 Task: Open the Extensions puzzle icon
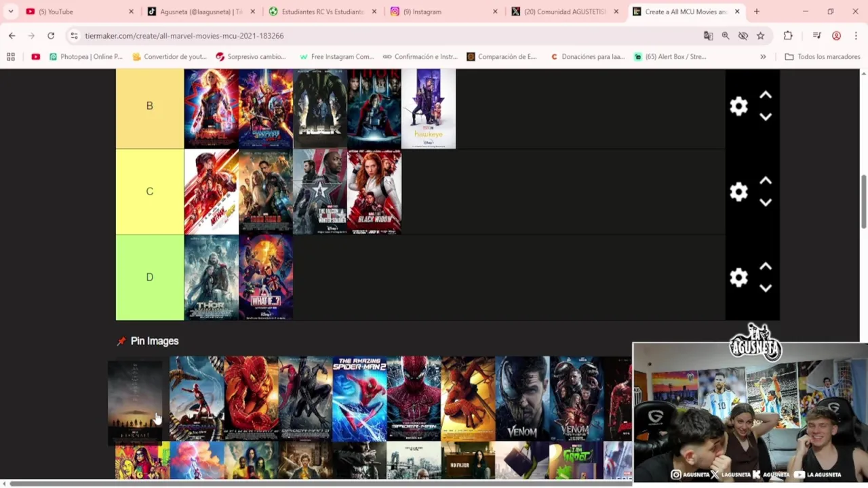coord(788,36)
